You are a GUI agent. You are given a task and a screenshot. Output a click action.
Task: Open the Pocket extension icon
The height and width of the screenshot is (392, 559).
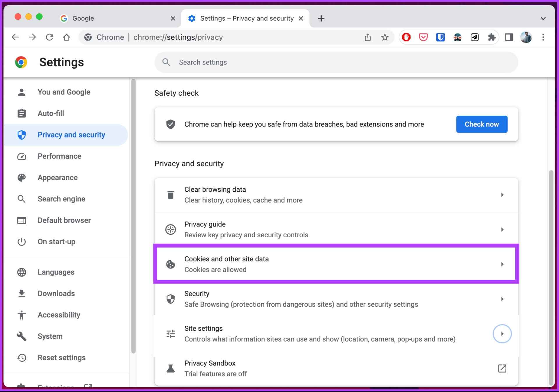point(423,37)
